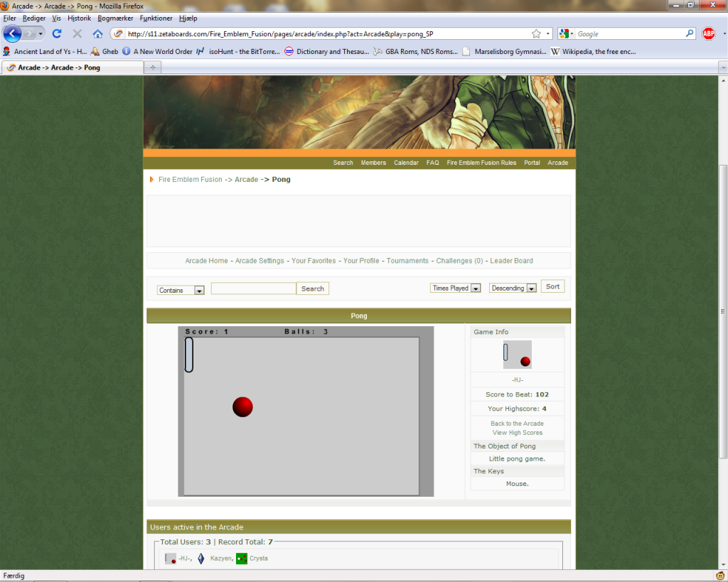Click the arcade search text field
The image size is (728, 582).
pyautogui.click(x=253, y=289)
